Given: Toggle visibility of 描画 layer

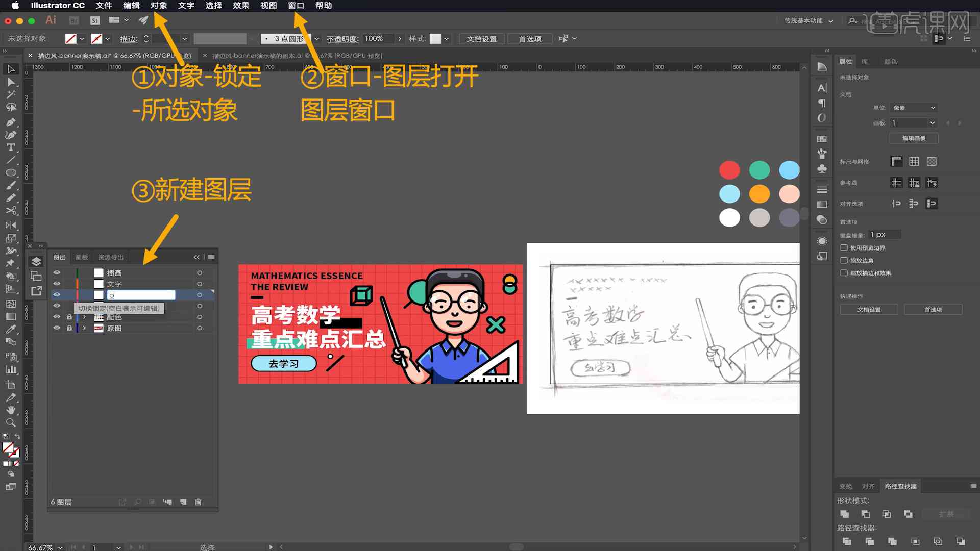Looking at the screenshot, I should coord(57,272).
